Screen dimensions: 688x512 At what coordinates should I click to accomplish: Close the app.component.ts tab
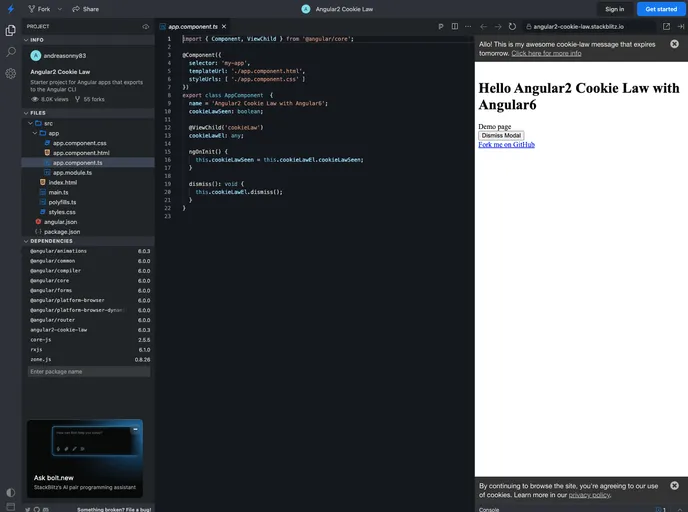pyautogui.click(x=224, y=27)
